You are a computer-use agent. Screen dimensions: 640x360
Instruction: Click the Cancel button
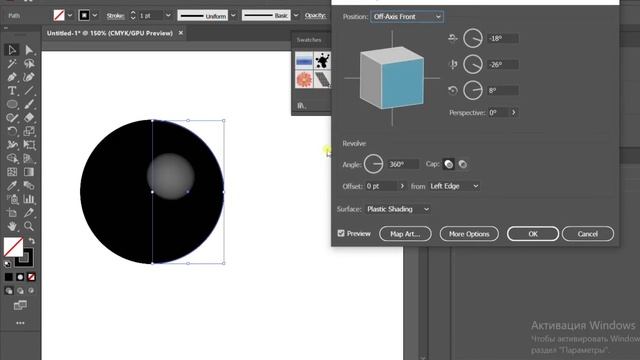[x=588, y=234]
